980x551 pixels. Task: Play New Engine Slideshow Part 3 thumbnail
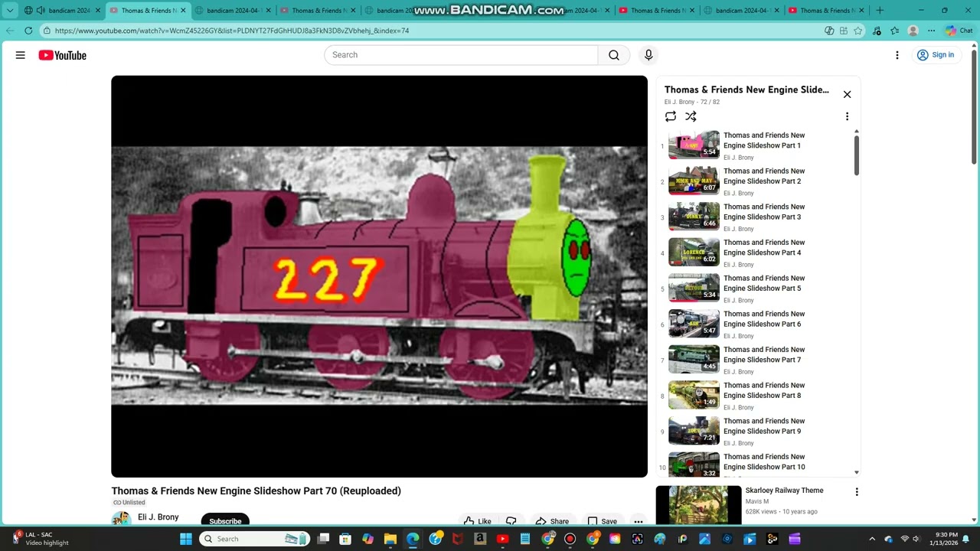[694, 217]
